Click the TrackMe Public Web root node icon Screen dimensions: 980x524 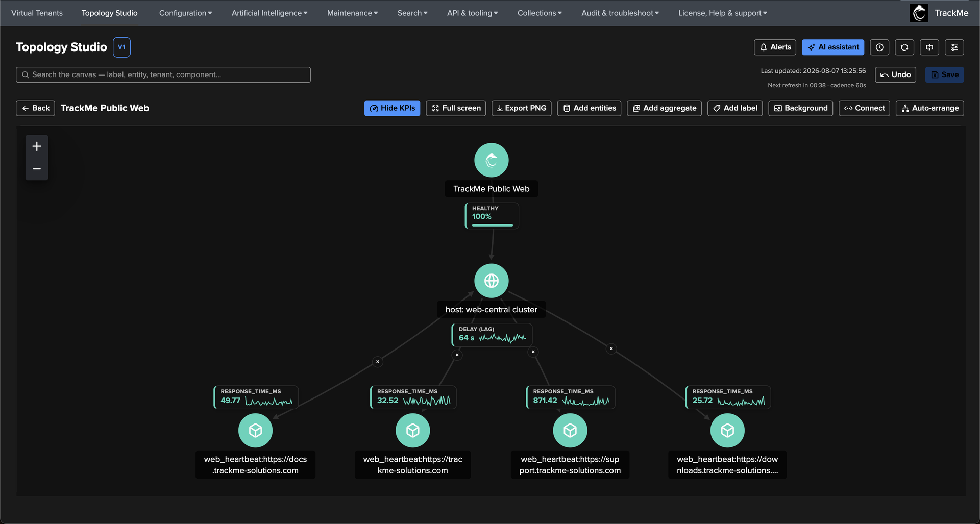[x=491, y=160]
